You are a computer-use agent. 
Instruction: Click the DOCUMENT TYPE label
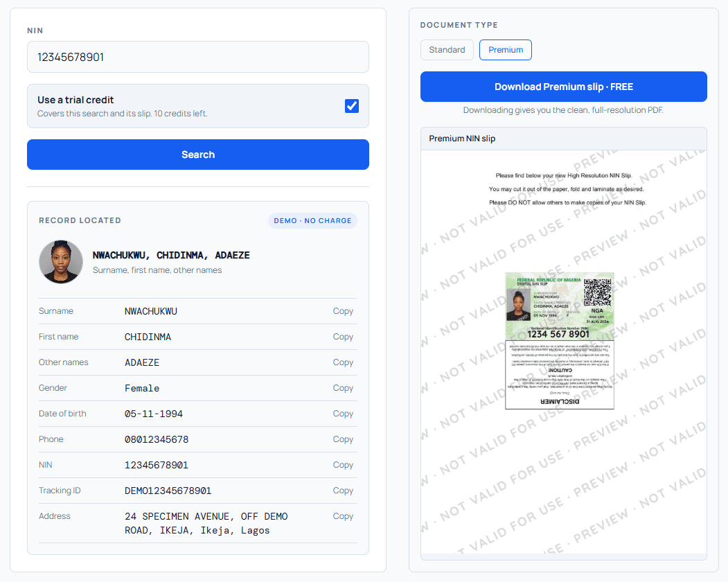[x=459, y=25]
